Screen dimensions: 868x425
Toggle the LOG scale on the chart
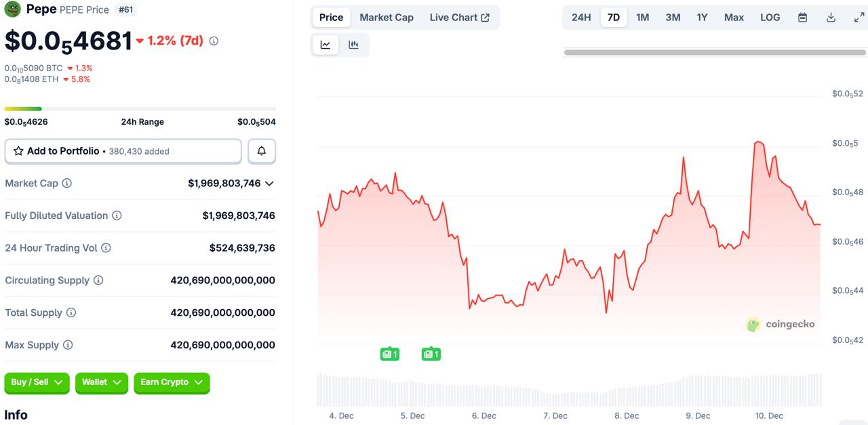tap(770, 17)
